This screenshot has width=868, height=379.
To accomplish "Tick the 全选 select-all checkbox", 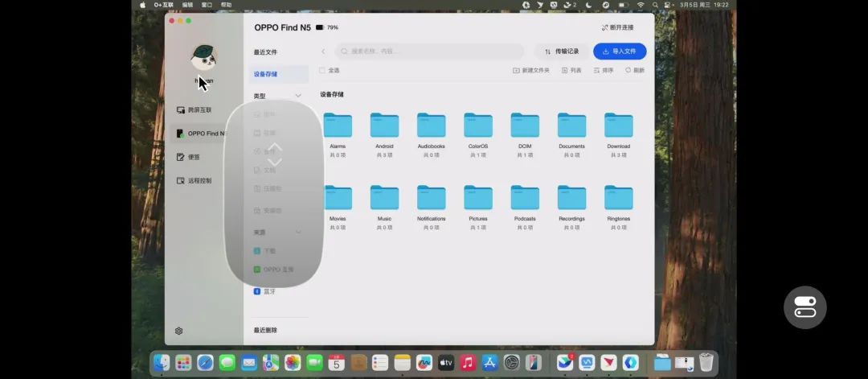I will 322,70.
